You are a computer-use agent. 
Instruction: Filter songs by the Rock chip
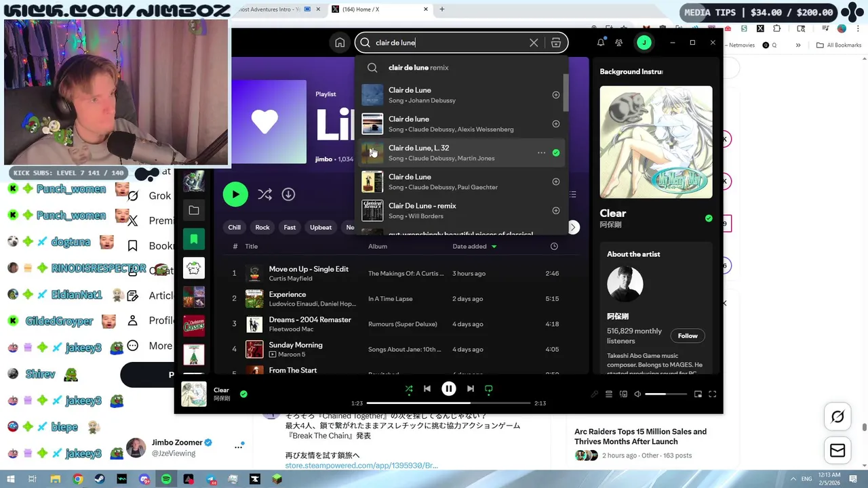tap(262, 228)
